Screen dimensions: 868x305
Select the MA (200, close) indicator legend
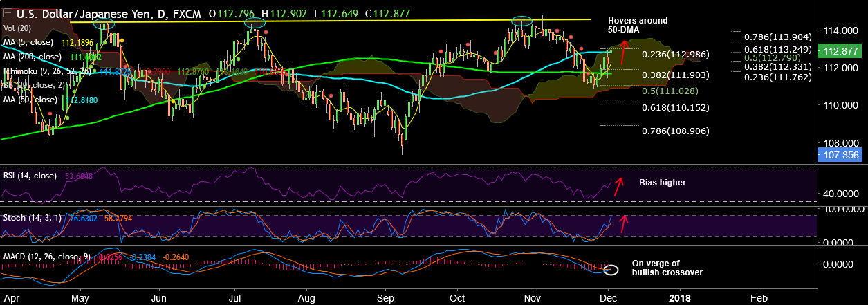pyautogui.click(x=35, y=57)
